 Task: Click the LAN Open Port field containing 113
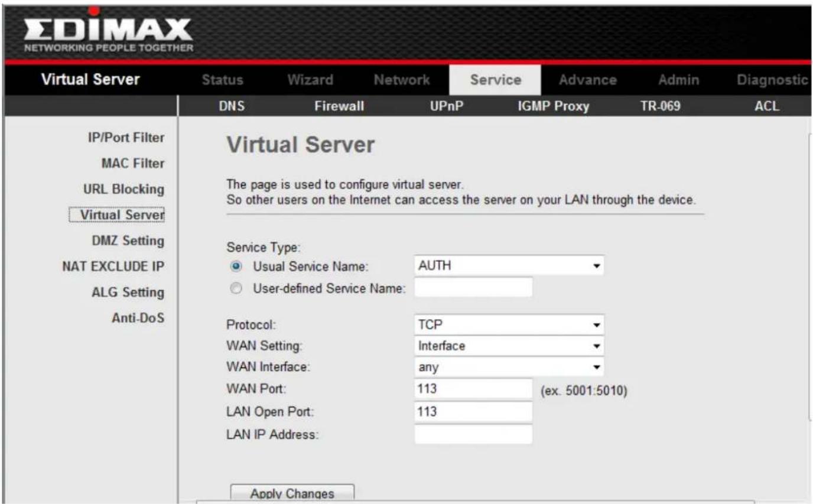[x=473, y=411]
